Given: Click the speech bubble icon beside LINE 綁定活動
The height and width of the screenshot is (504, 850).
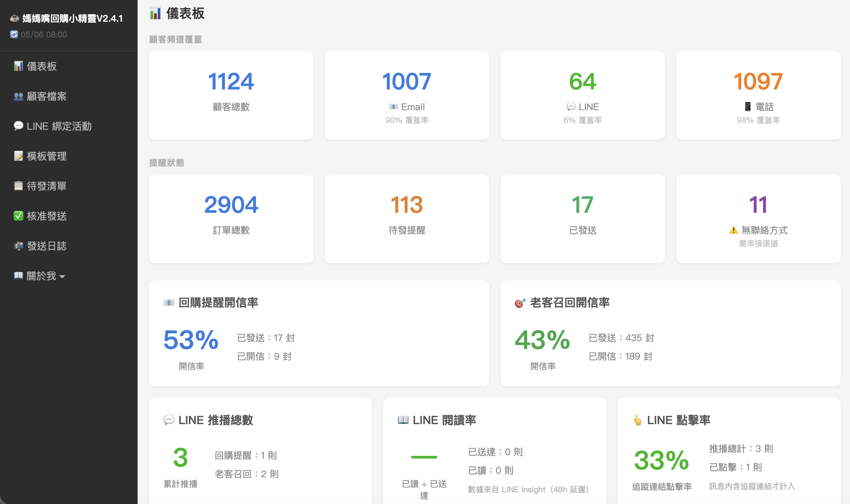Looking at the screenshot, I should coord(19,126).
